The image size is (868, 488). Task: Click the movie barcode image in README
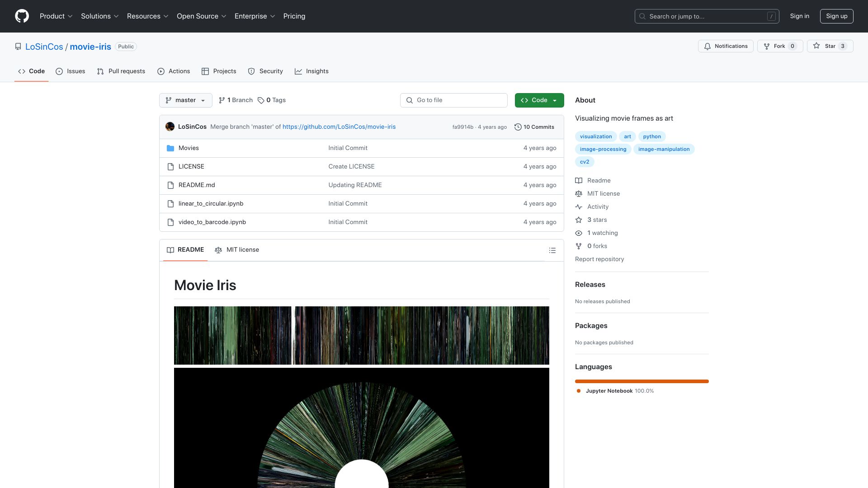362,336
